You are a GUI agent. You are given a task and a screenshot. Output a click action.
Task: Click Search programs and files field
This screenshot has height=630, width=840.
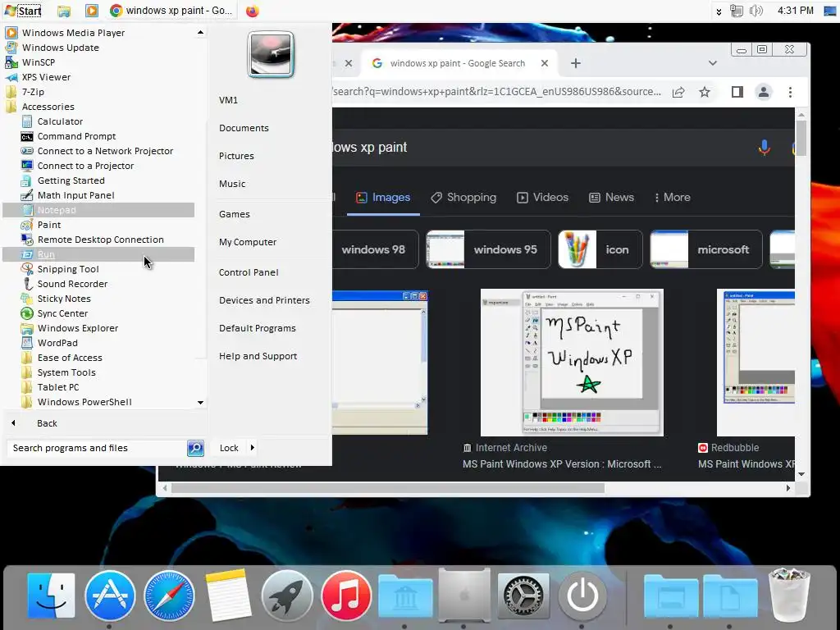[x=97, y=448]
